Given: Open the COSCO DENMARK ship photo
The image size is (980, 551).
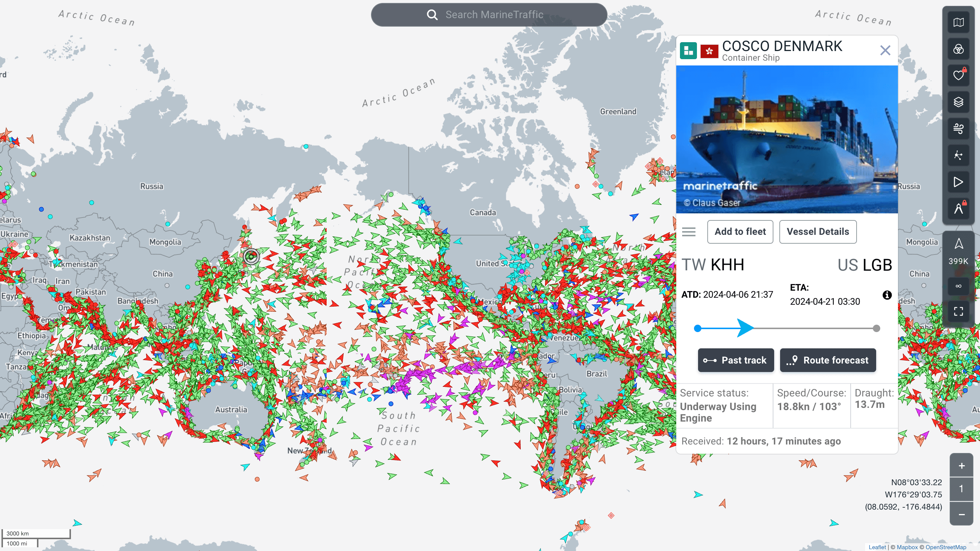Looking at the screenshot, I should click(x=787, y=139).
